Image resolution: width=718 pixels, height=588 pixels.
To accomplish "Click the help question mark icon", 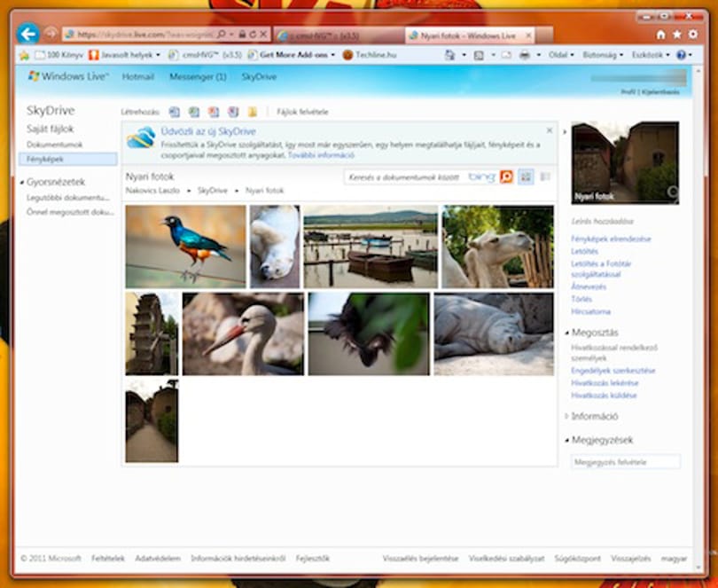I will point(682,56).
